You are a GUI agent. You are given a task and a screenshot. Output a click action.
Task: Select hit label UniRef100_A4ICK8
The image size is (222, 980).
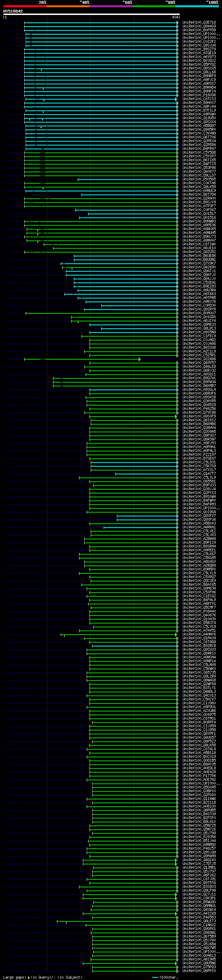(199, 913)
